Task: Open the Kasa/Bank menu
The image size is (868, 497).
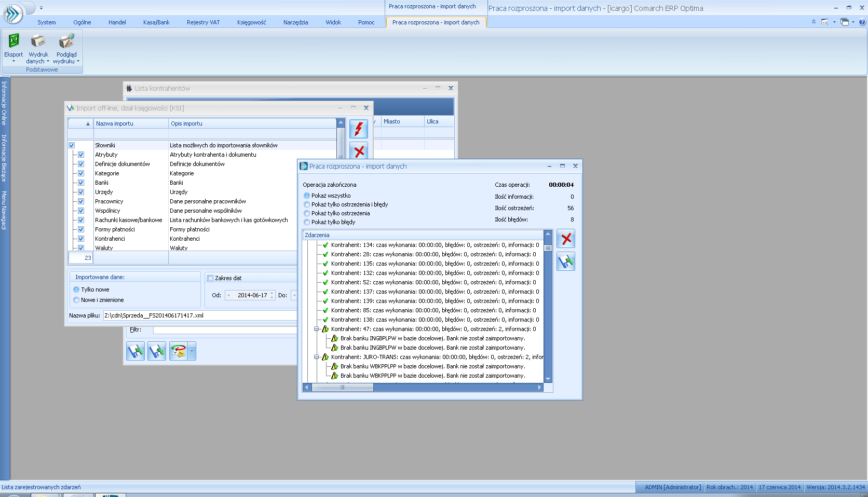Action: point(156,22)
